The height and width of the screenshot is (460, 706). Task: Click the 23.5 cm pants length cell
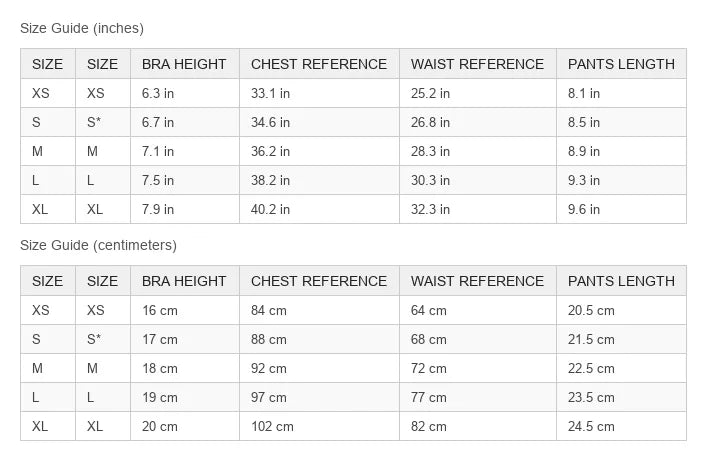pos(621,397)
